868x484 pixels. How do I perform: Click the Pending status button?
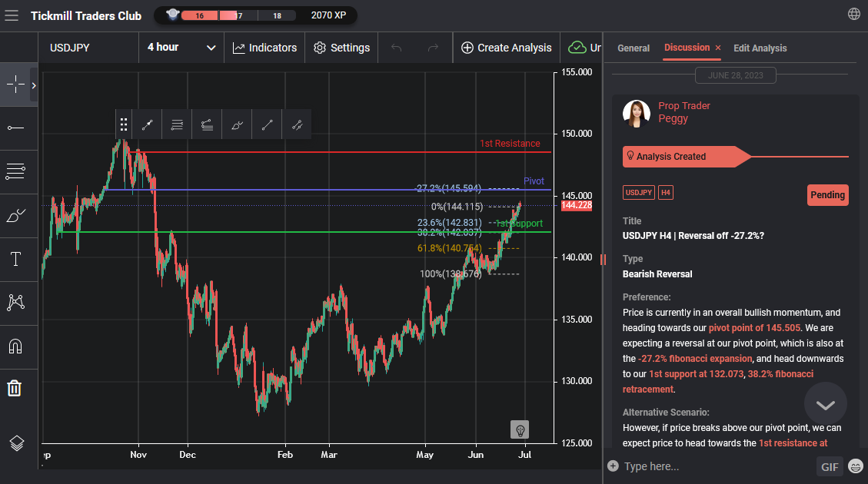tap(827, 194)
